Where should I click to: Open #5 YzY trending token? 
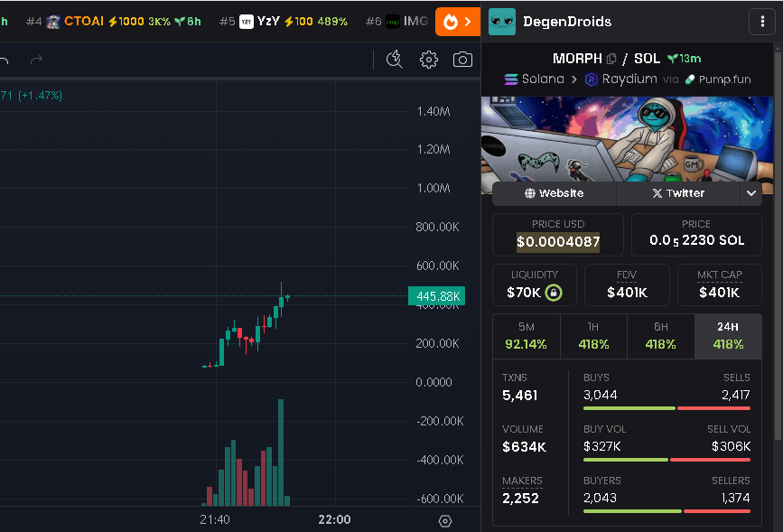coord(284,22)
